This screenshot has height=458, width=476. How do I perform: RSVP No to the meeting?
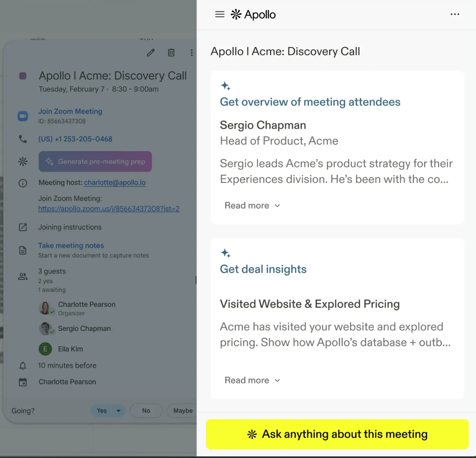point(146,411)
